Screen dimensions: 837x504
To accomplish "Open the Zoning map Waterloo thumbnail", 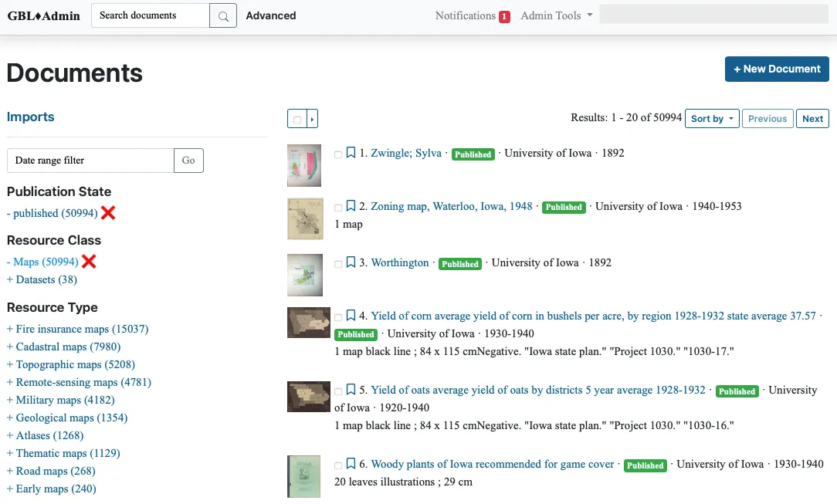I will pyautogui.click(x=304, y=218).
